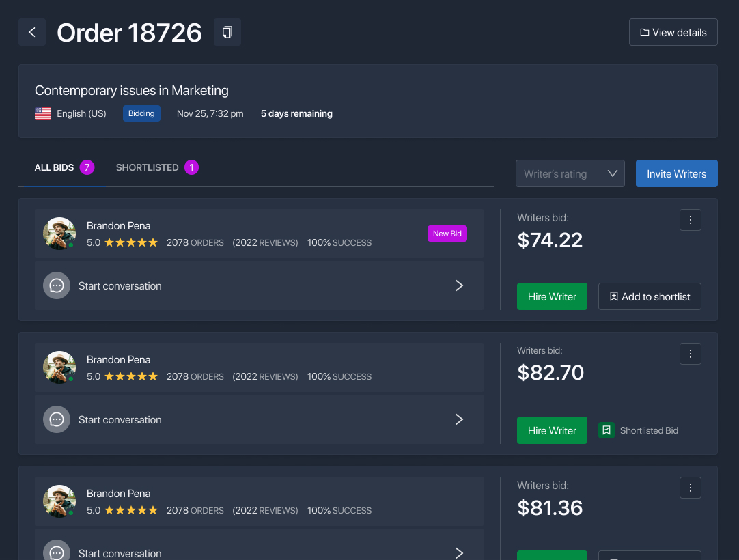Screen dimensions: 739x560
Task: Click the US flag language icon
Action: (x=43, y=113)
